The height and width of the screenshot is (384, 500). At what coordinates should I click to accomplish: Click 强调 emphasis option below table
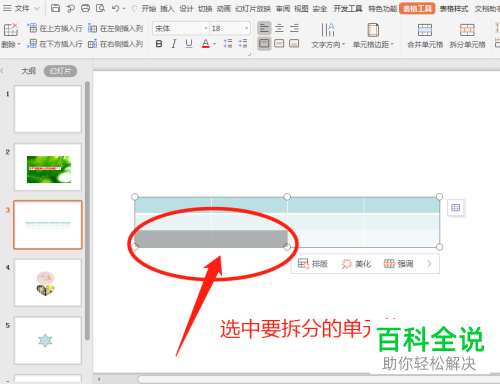coord(398,264)
